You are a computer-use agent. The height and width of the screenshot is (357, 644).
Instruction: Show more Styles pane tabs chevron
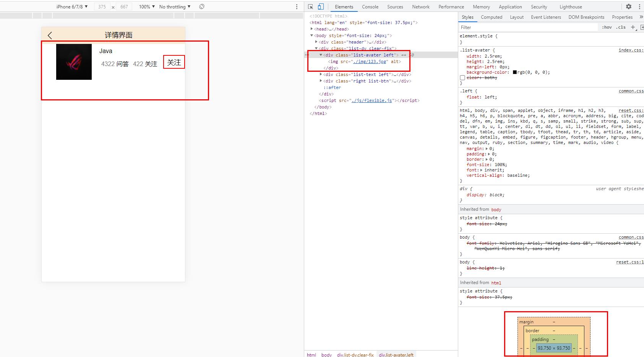pyautogui.click(x=641, y=17)
